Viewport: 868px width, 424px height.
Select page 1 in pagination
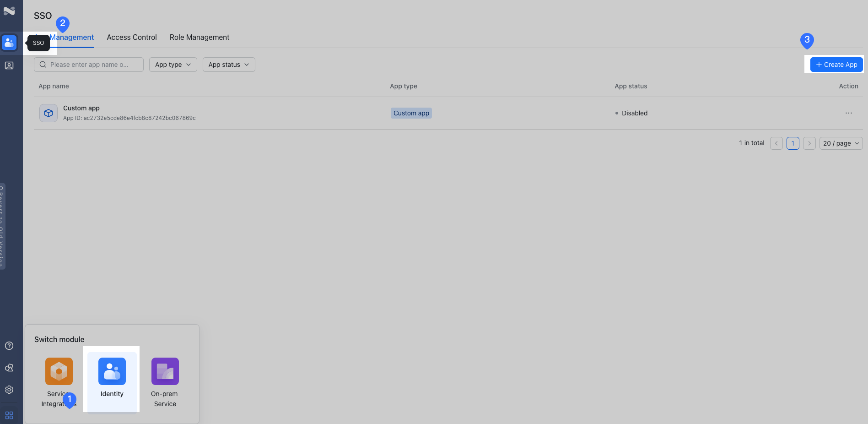pyautogui.click(x=793, y=143)
